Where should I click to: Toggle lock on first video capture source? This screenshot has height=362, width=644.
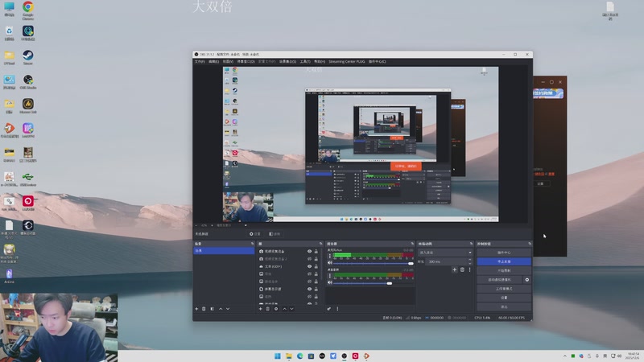[x=316, y=251]
